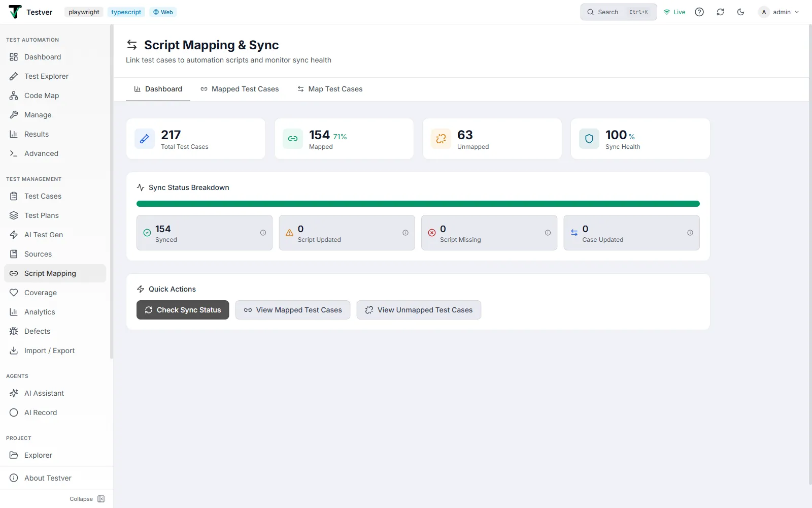The width and height of the screenshot is (812, 508).
Task: Open the help question mark icon
Action: coord(699,12)
